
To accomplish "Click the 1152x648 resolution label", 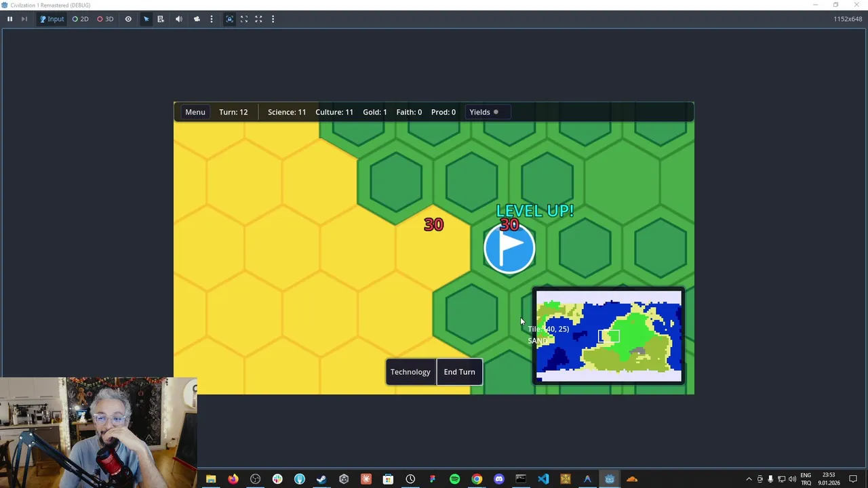I will (848, 19).
